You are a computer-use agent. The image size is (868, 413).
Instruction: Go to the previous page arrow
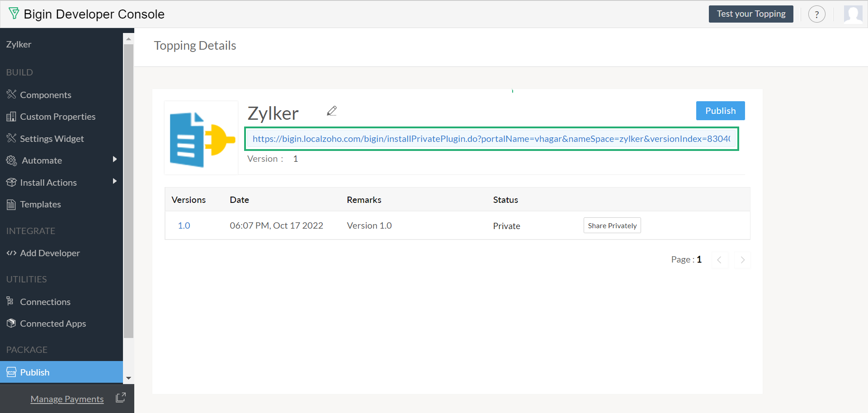[x=720, y=260]
